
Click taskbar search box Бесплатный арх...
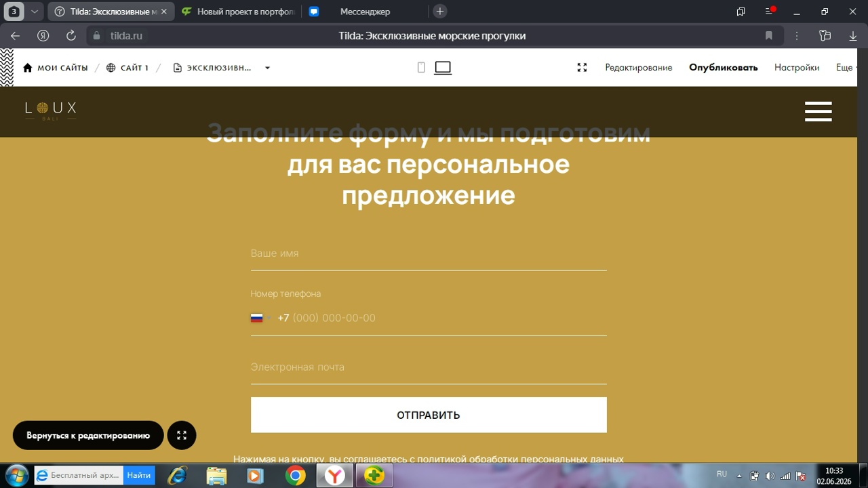[79, 475]
